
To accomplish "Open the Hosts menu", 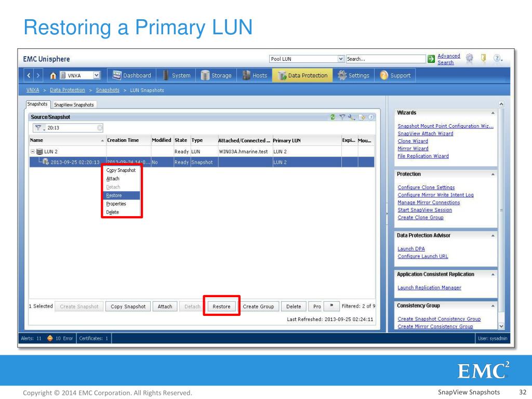I will click(x=255, y=75).
